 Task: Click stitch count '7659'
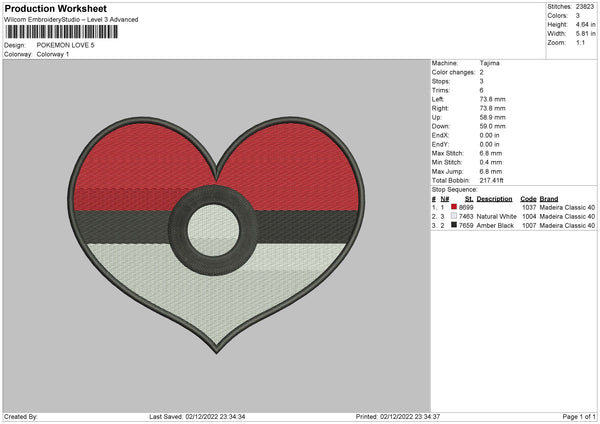click(466, 226)
